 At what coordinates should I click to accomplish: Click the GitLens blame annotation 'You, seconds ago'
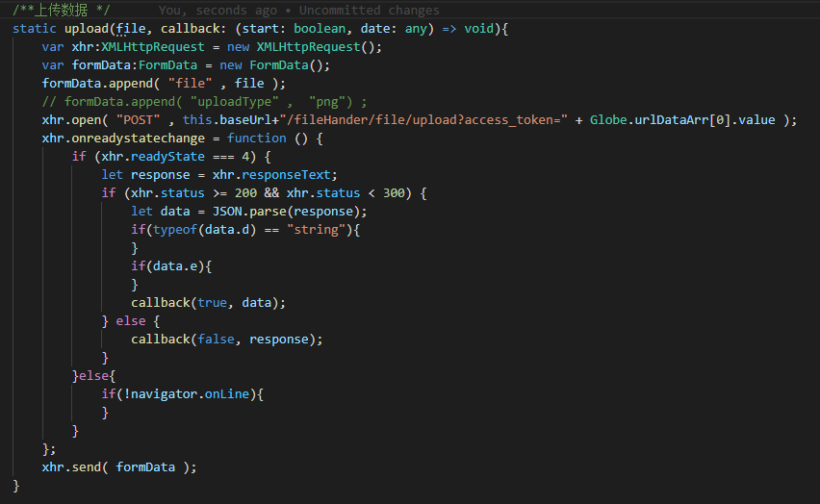[218, 11]
